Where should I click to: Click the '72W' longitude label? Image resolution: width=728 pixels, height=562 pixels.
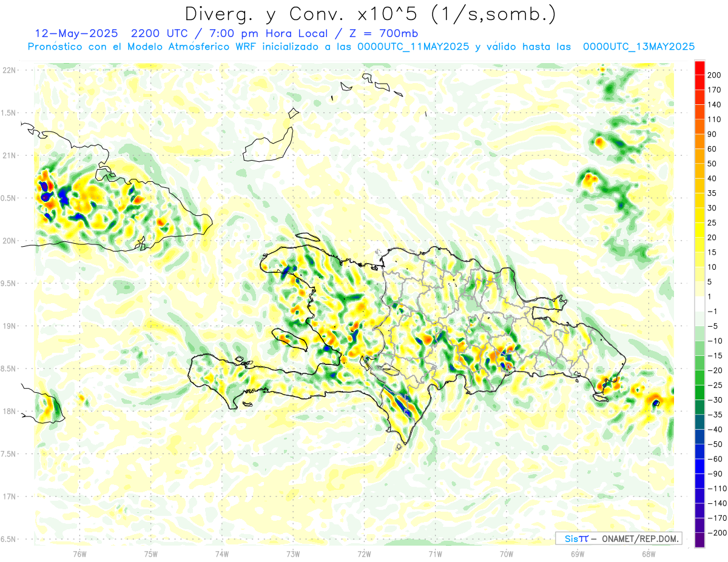tap(364, 554)
